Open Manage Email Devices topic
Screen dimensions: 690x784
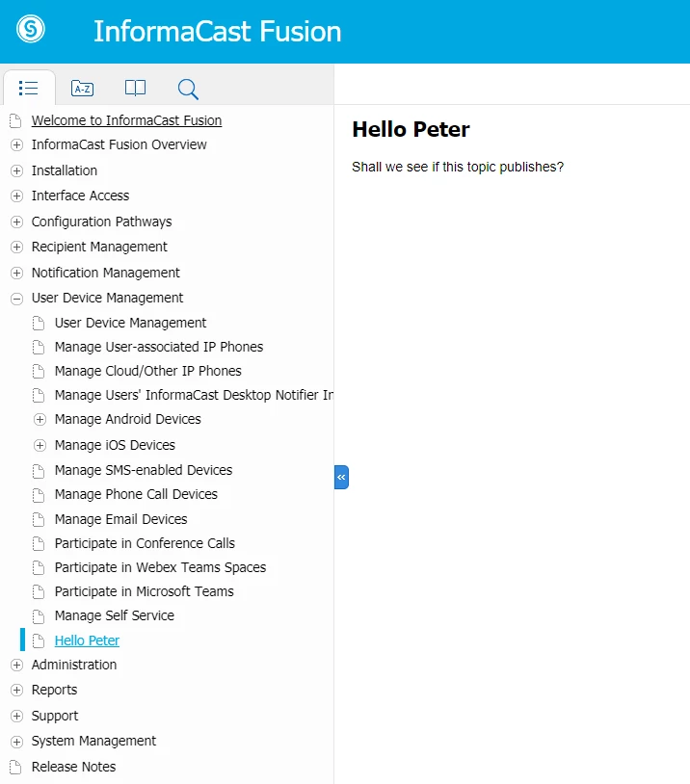[x=120, y=519]
